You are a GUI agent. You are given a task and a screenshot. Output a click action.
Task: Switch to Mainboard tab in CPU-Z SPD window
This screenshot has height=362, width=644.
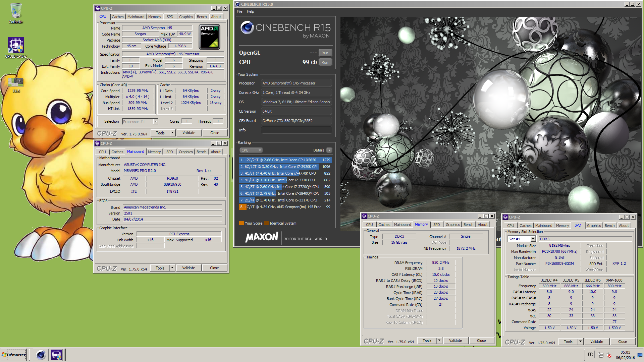544,226
